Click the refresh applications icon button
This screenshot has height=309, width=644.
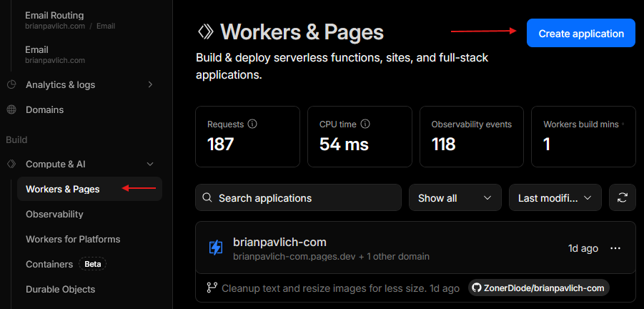pyautogui.click(x=622, y=197)
